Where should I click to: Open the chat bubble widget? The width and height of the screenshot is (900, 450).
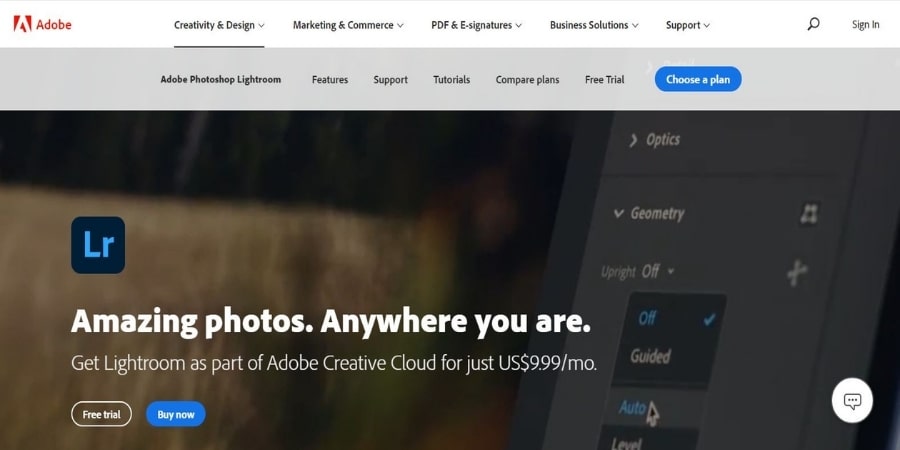(x=852, y=401)
